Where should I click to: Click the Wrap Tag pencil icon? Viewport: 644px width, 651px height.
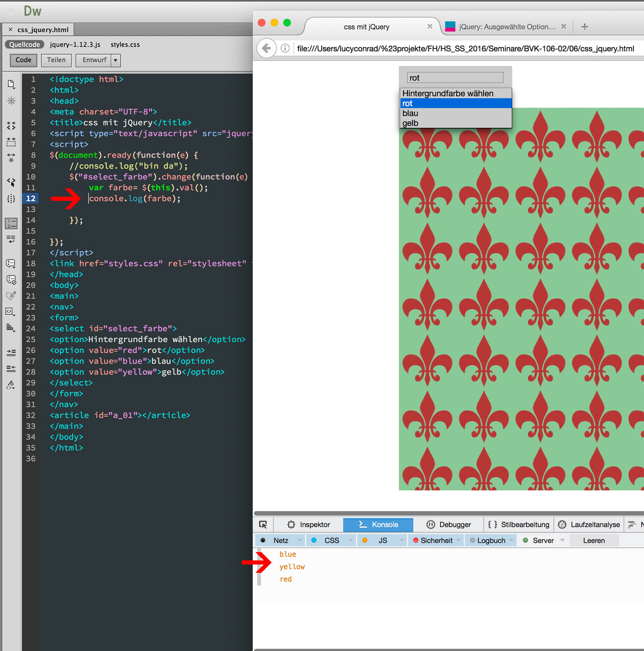pos(11,296)
